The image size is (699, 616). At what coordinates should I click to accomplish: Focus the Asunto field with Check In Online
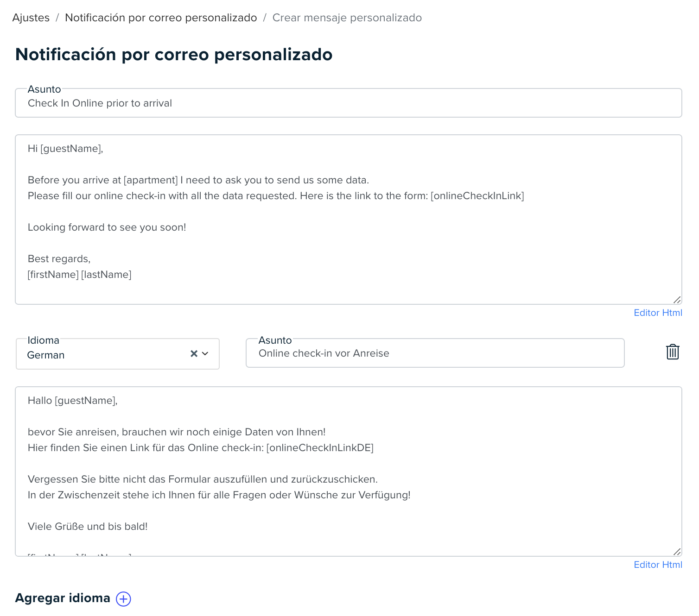(349, 103)
